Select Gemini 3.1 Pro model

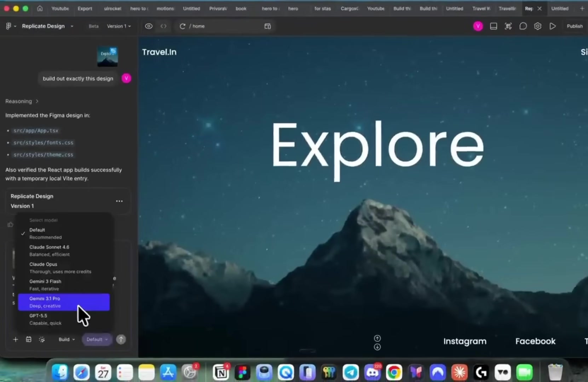64,302
